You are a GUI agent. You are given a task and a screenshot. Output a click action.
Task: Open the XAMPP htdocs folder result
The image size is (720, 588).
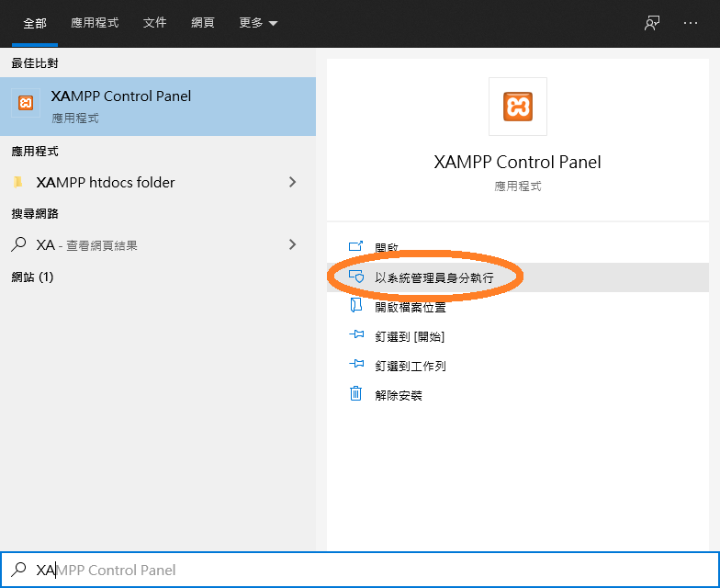tap(158, 182)
